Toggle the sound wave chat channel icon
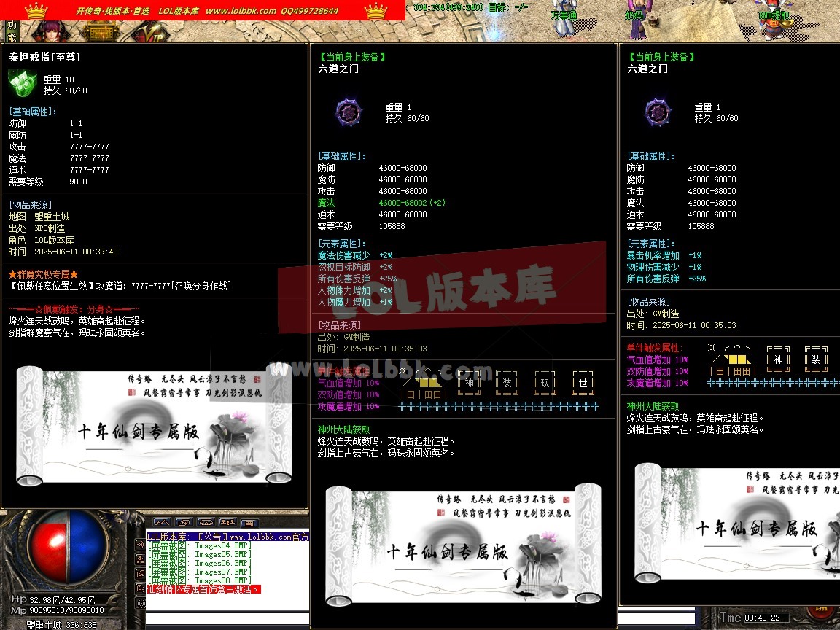The width and height of the screenshot is (840, 630). (x=140, y=545)
